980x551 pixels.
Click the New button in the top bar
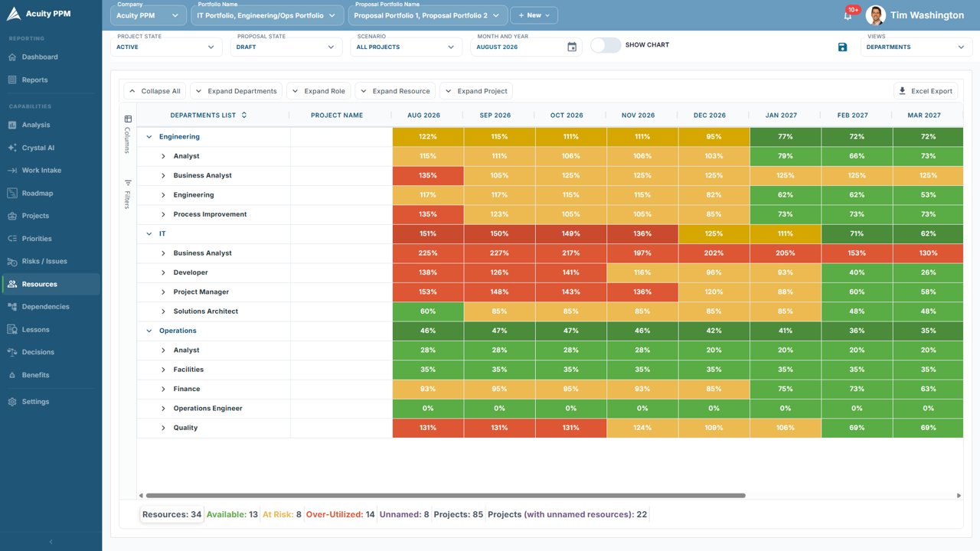click(x=534, y=15)
